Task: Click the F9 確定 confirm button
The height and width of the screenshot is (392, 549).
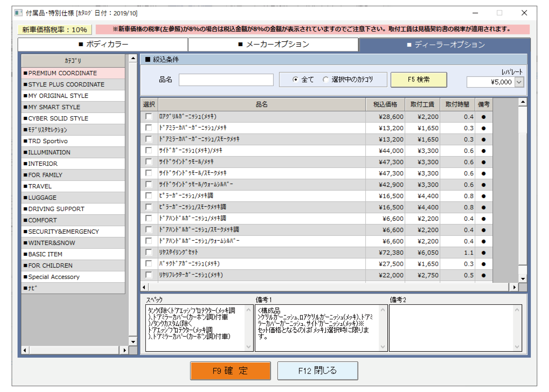Action: 230,371
